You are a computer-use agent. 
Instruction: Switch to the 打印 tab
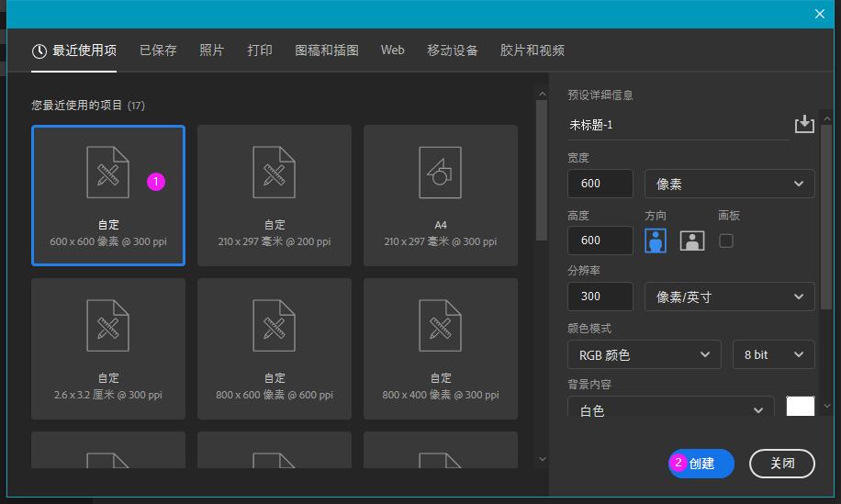pyautogui.click(x=260, y=50)
